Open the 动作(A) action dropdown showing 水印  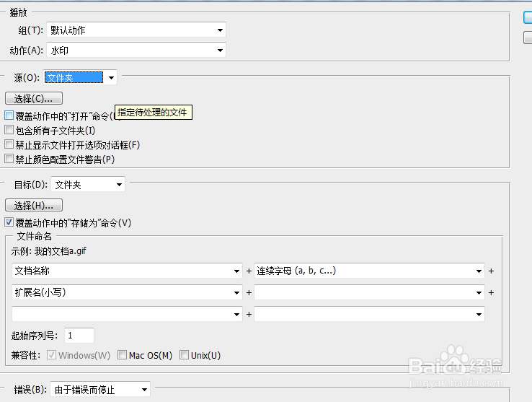(136, 51)
